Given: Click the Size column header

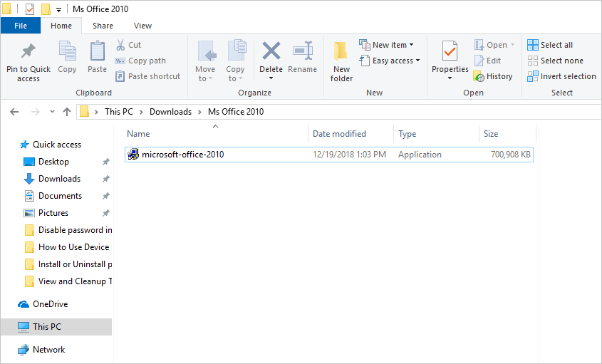Looking at the screenshot, I should click(491, 134).
